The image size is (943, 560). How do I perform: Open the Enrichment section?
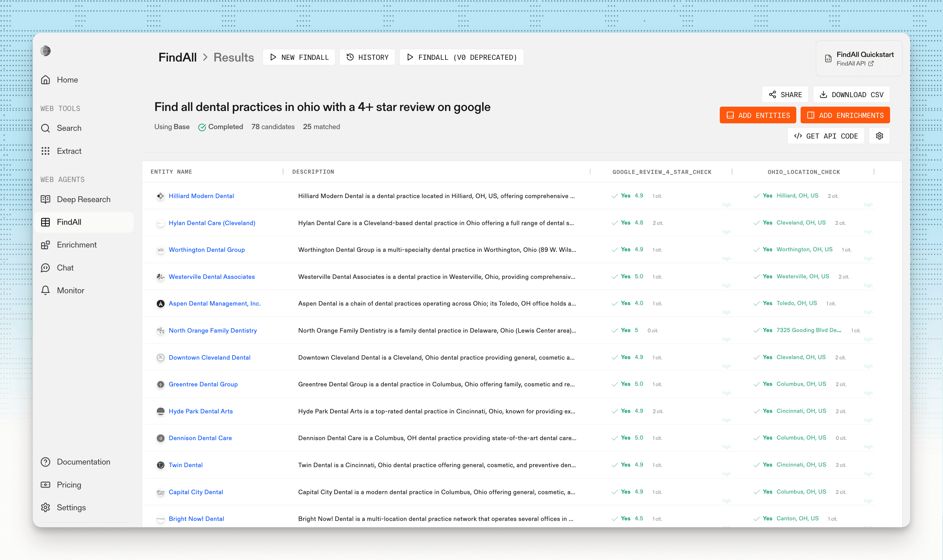pyautogui.click(x=77, y=245)
